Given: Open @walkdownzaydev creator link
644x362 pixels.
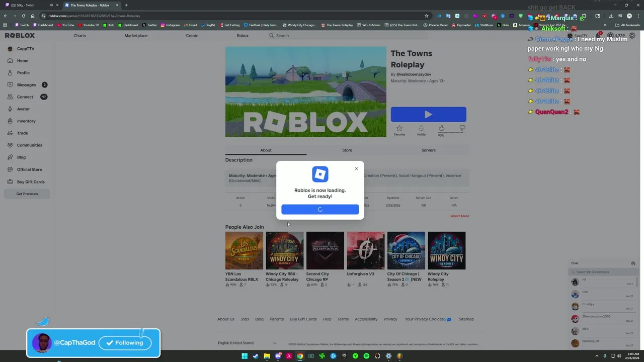Looking at the screenshot, I should (414, 74).
